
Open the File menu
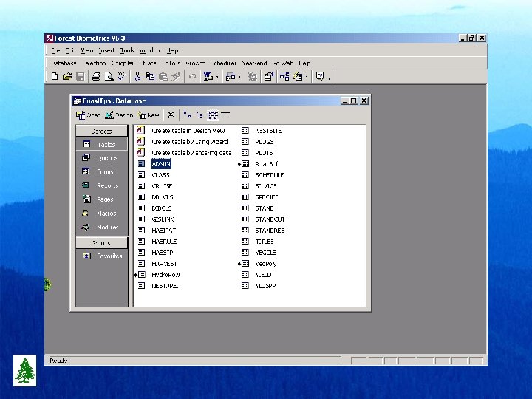point(55,50)
